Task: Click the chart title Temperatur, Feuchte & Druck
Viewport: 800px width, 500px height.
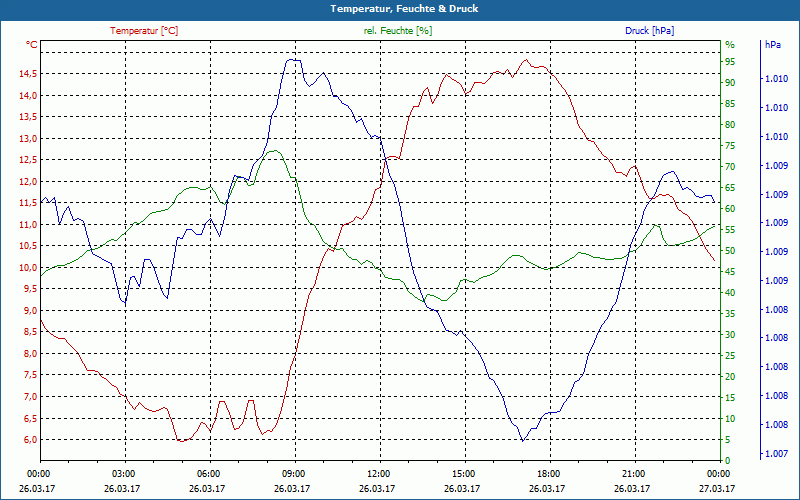Action: pyautogui.click(x=404, y=9)
